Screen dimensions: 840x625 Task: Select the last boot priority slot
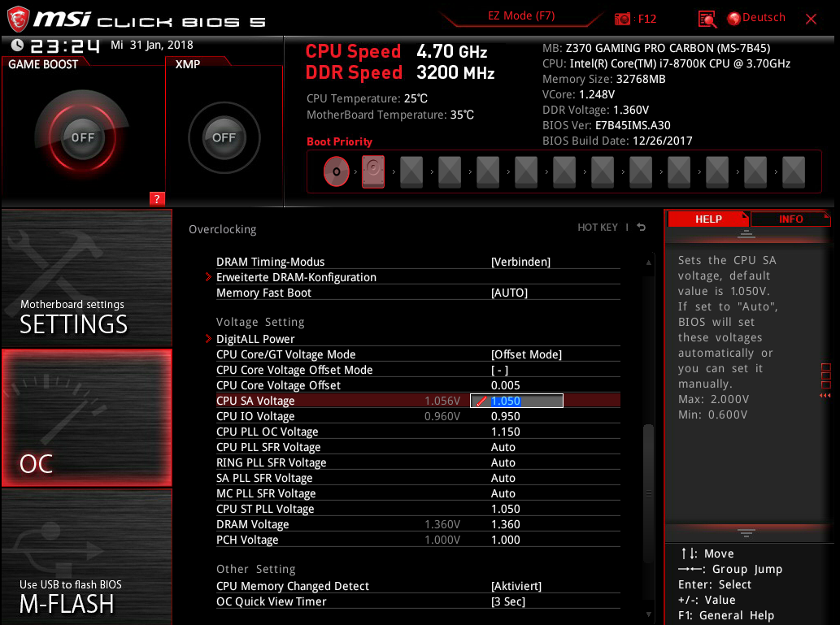794,171
